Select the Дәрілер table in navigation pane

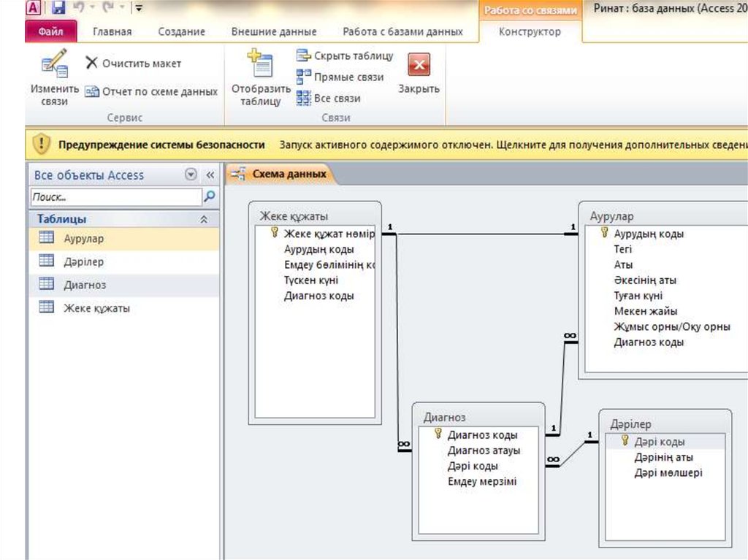83,261
